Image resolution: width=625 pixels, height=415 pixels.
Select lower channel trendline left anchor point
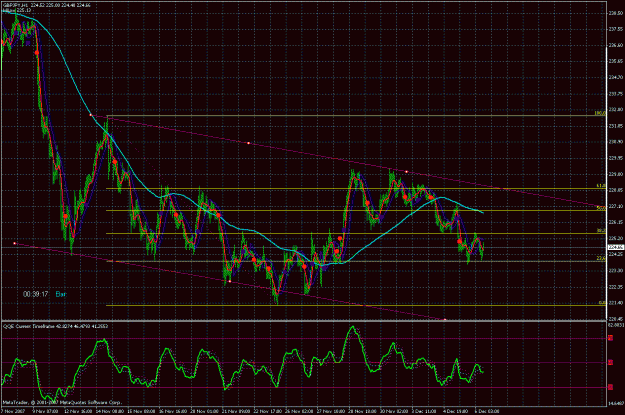(15, 243)
